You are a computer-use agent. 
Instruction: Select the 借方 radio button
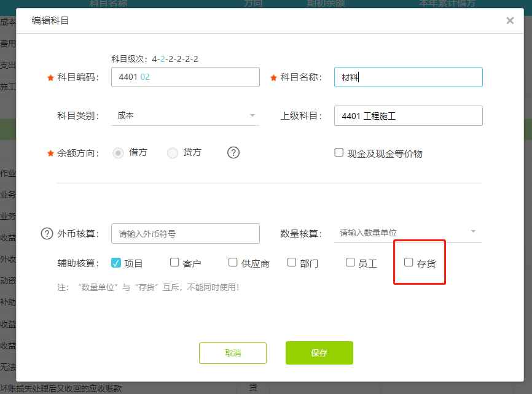click(x=118, y=153)
